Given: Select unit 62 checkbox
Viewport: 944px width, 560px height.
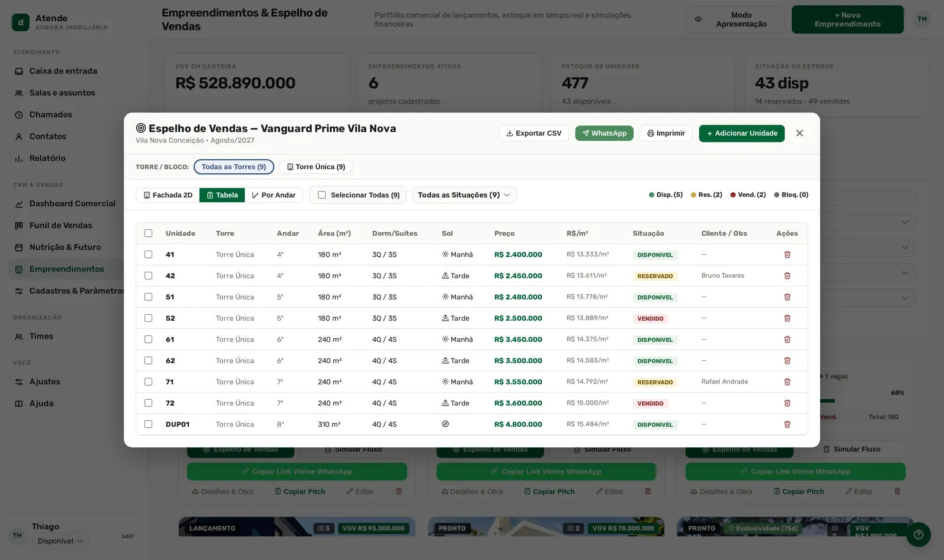Looking at the screenshot, I should coord(148,361).
